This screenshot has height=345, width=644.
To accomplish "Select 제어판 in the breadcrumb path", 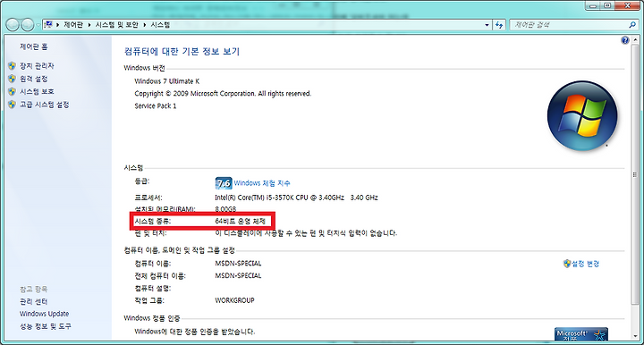I will click(x=73, y=25).
